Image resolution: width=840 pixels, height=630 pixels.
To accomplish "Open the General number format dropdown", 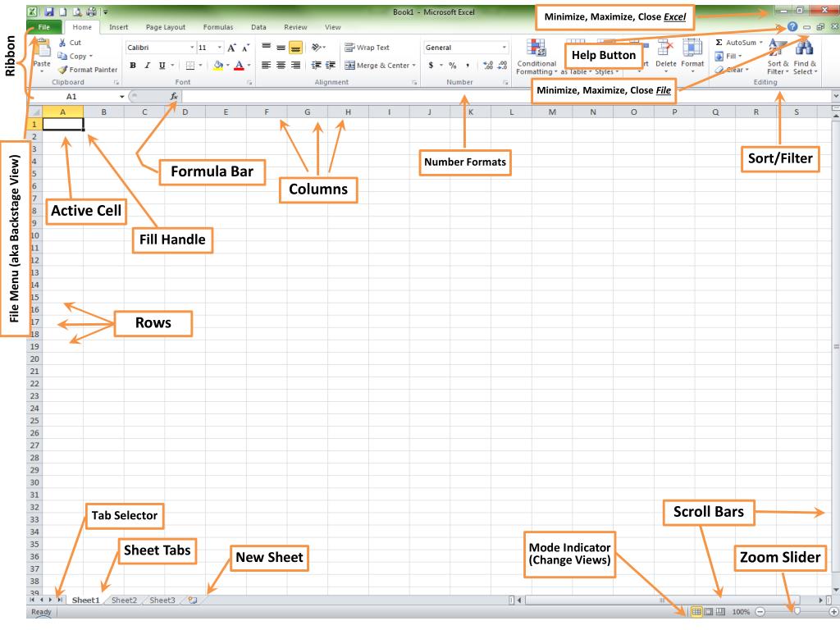I will [x=504, y=48].
